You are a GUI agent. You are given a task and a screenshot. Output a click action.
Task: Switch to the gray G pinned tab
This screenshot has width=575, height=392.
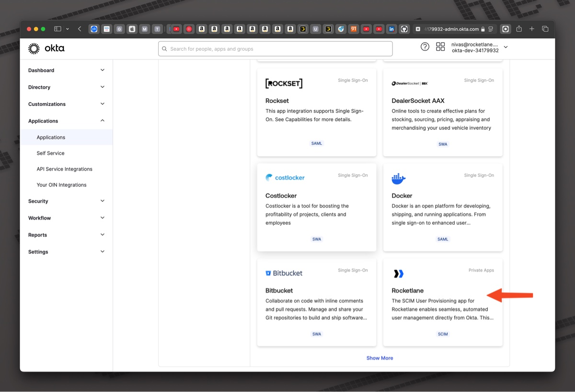point(119,29)
